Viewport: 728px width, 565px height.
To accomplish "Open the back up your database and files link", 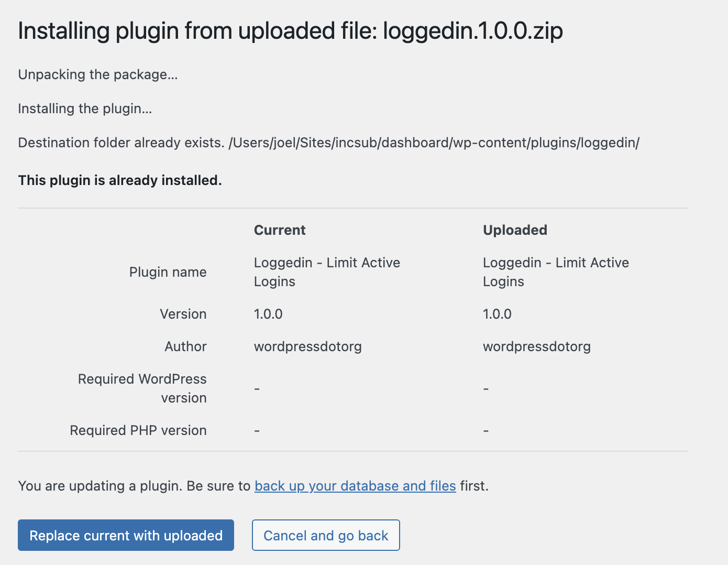I will [x=355, y=486].
